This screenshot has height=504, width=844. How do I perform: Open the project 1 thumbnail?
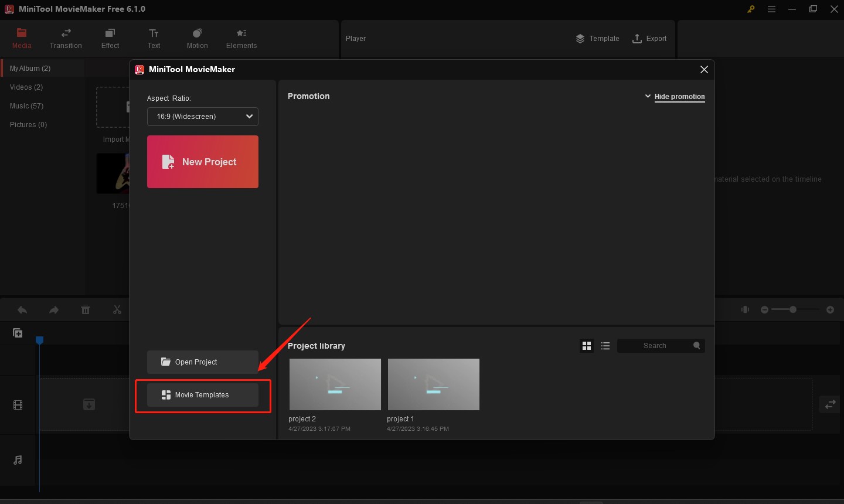(x=434, y=384)
